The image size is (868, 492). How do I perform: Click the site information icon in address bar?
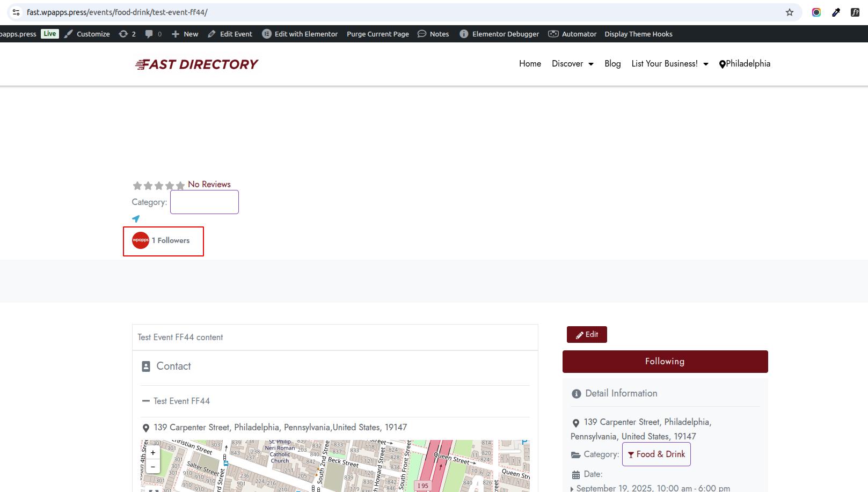[x=16, y=12]
